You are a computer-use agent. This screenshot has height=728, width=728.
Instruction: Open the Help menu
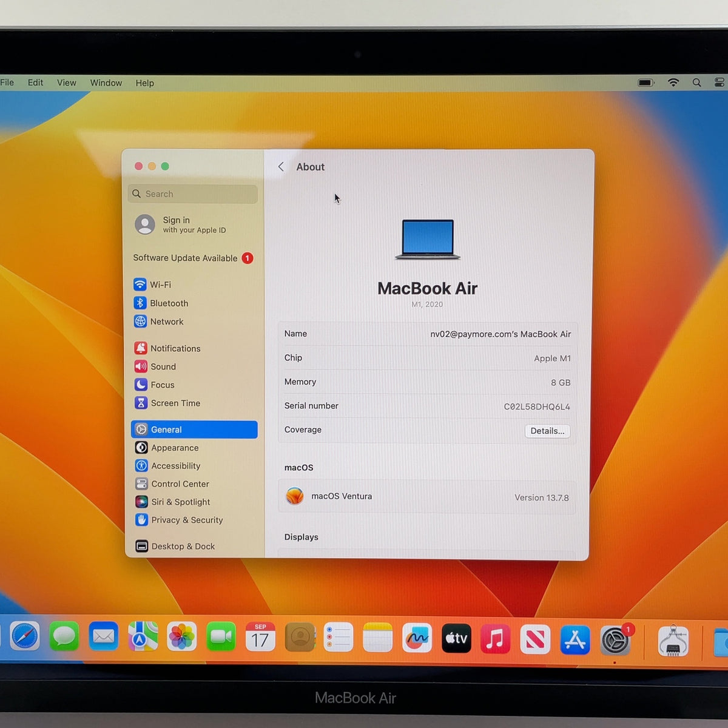(144, 83)
